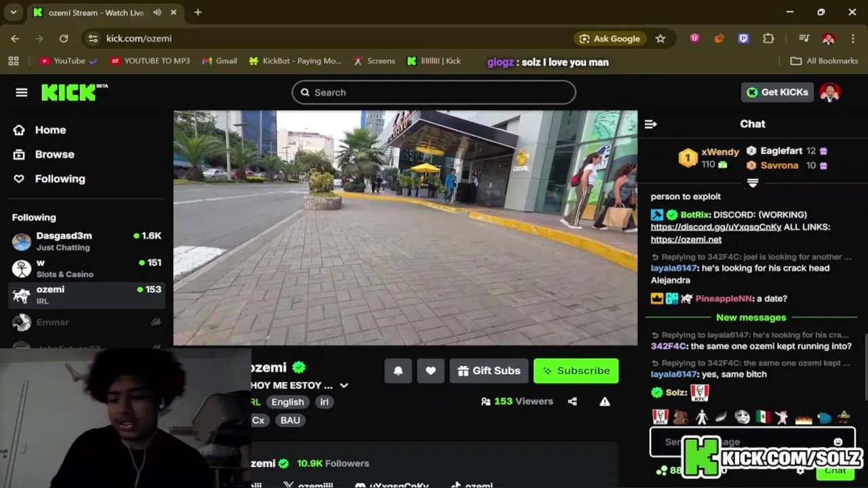868x488 pixels.
Task: Click the BAU tag
Action: [x=290, y=420]
